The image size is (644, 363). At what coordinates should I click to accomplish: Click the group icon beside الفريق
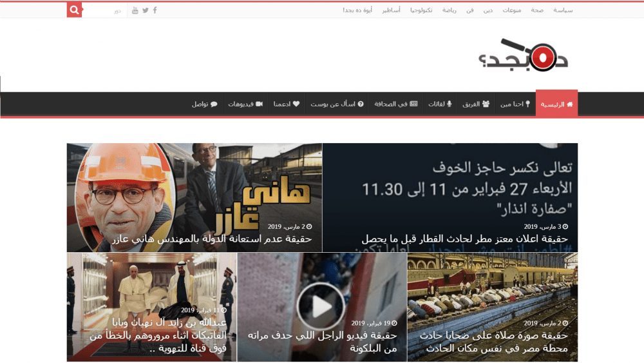tap(486, 104)
